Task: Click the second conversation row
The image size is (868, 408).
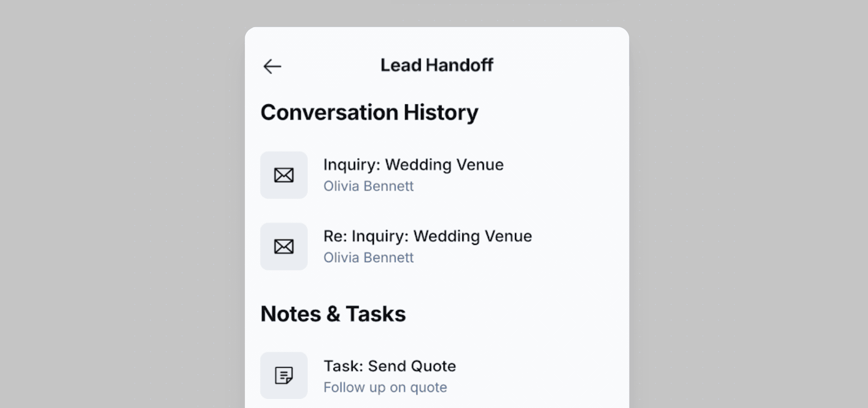Action: (x=399, y=247)
